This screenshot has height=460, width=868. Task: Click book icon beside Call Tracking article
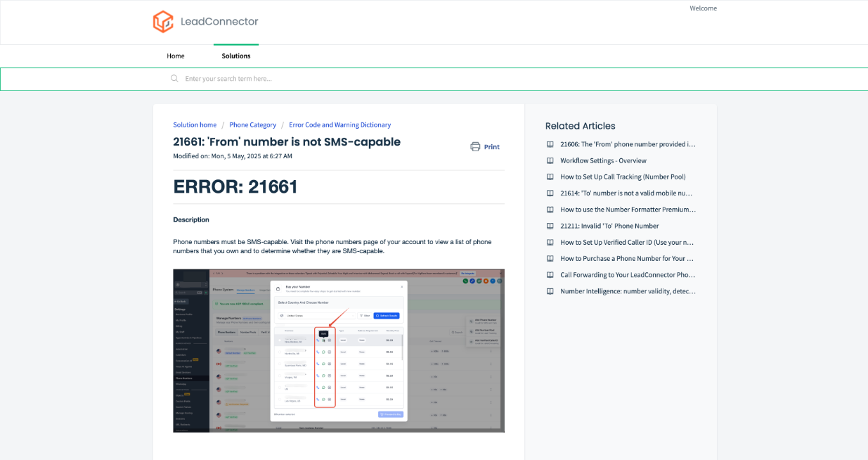pos(550,177)
